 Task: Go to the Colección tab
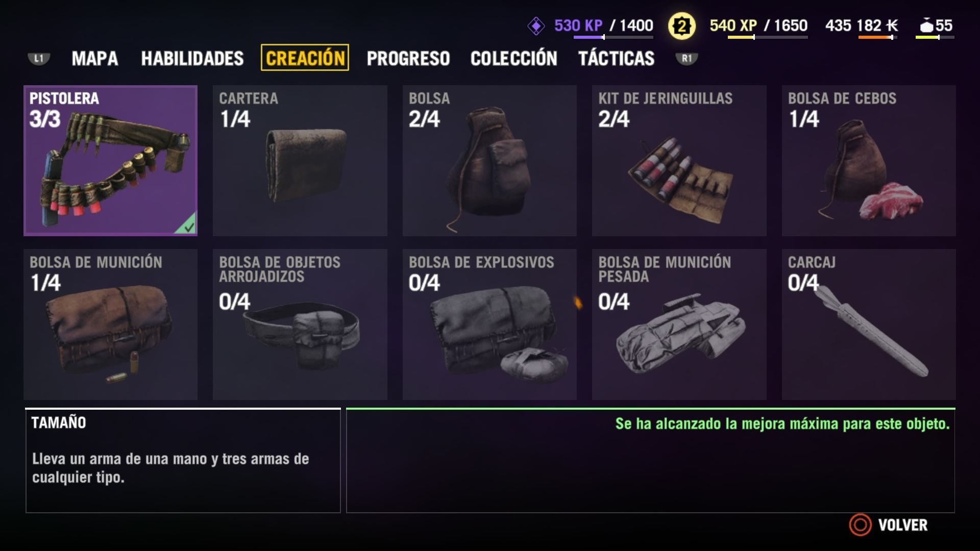[514, 58]
